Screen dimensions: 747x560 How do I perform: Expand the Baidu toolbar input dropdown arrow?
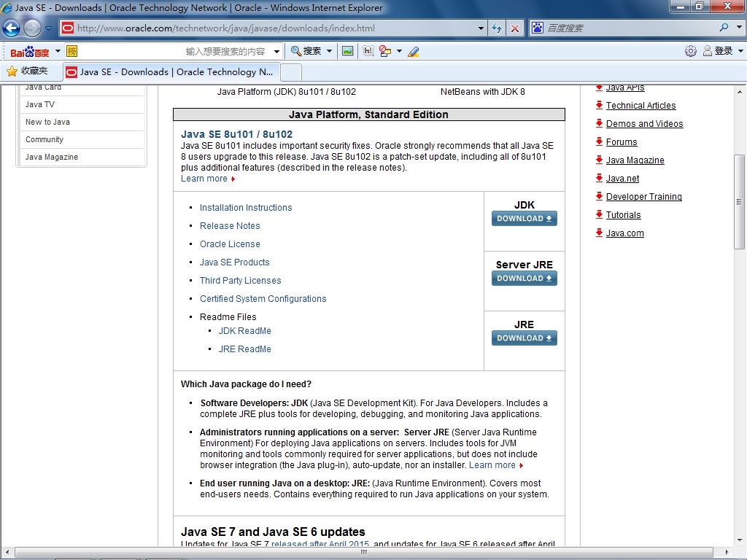point(276,51)
